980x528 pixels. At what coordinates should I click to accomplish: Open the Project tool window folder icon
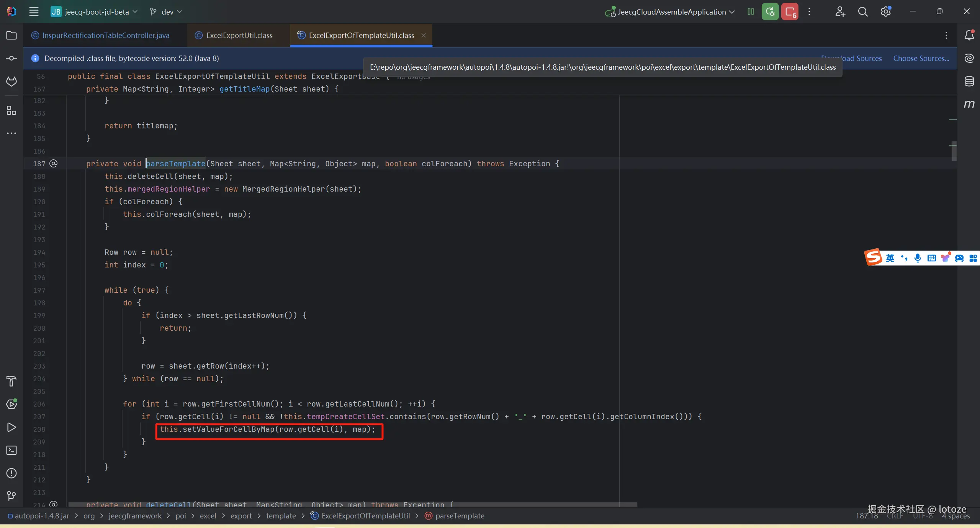coord(11,35)
